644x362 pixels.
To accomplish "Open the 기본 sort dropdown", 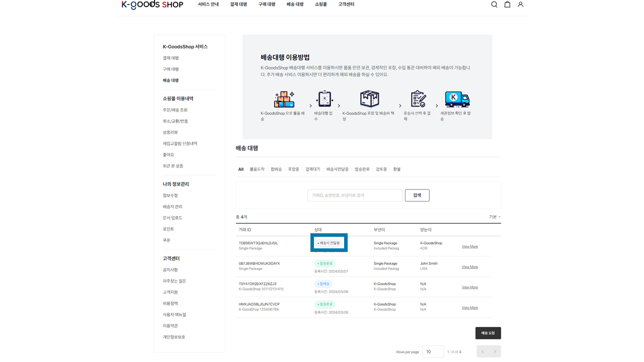I will tap(495, 217).
